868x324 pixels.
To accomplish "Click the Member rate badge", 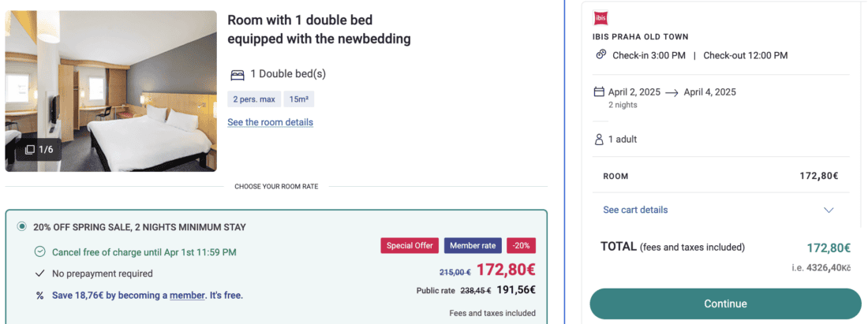I will (x=472, y=245).
